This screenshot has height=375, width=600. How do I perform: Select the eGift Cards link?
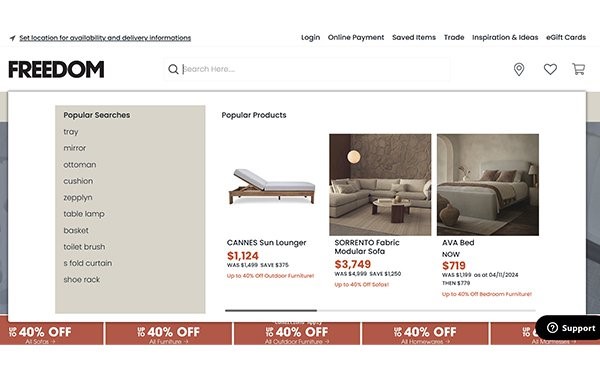tap(566, 38)
